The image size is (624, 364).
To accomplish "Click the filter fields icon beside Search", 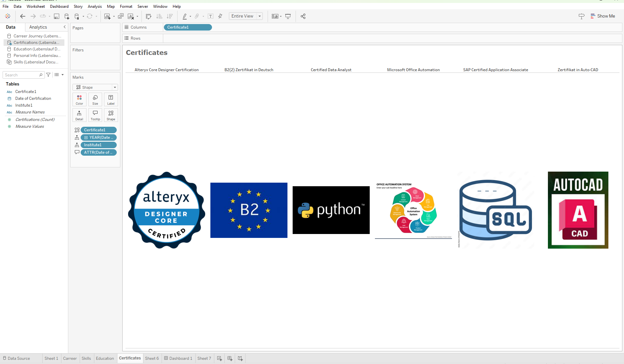I will (x=48, y=75).
